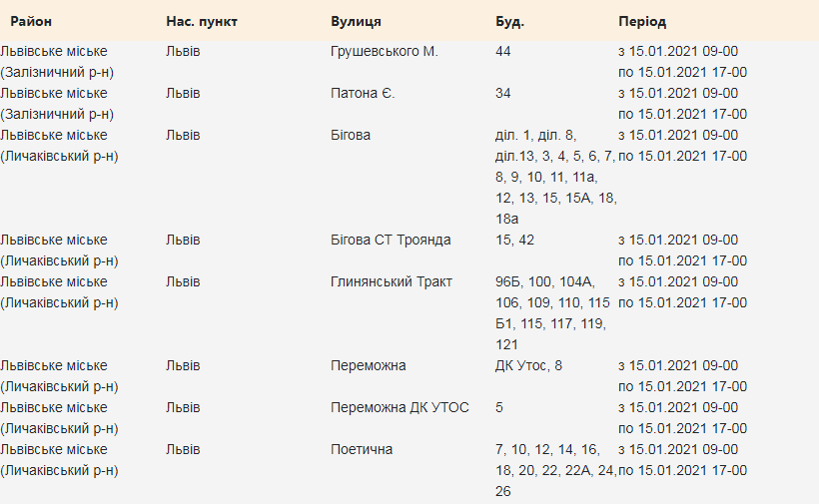Viewport: 819px width, 504px height.
Task: Click building number 34 cell
Action: coord(503,93)
